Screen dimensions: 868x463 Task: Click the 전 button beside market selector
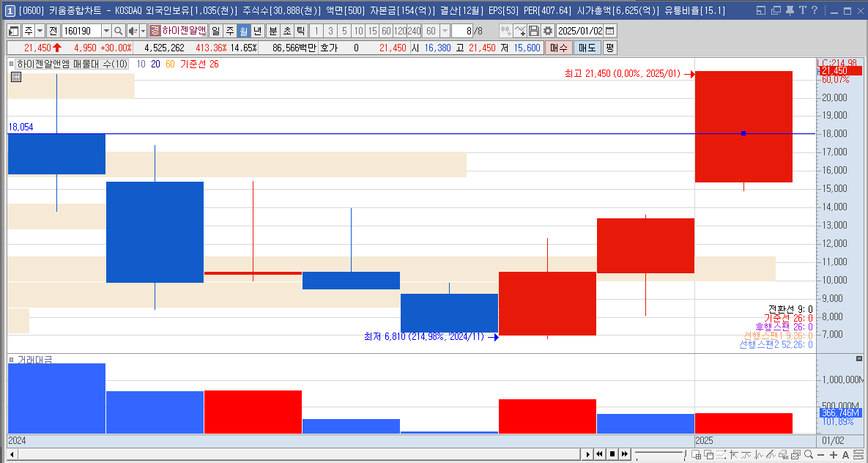[53, 31]
